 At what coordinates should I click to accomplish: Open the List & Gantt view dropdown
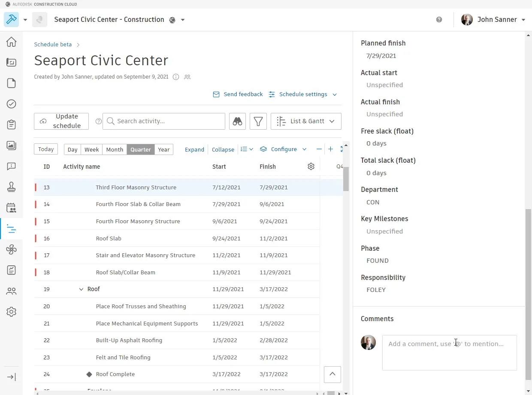tap(306, 122)
